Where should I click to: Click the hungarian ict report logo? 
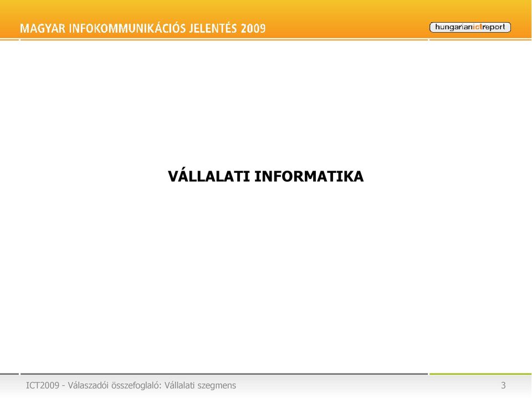tap(470, 27)
